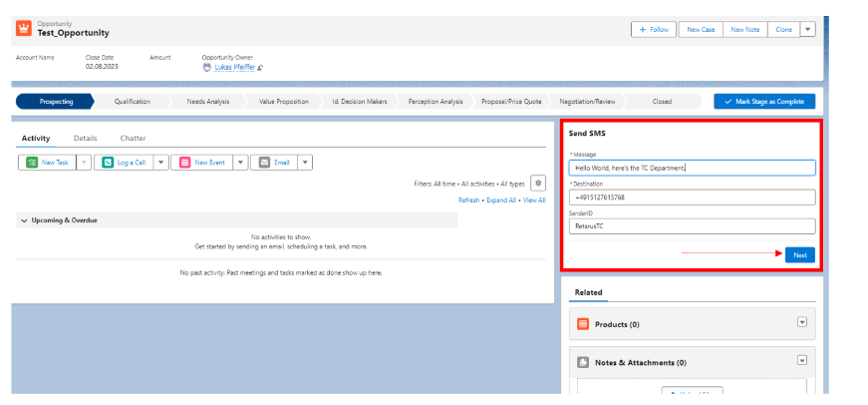Image resolution: width=868 pixels, height=405 pixels.
Task: Collapse the Upcoming & Overdue section
Action: pyautogui.click(x=24, y=220)
